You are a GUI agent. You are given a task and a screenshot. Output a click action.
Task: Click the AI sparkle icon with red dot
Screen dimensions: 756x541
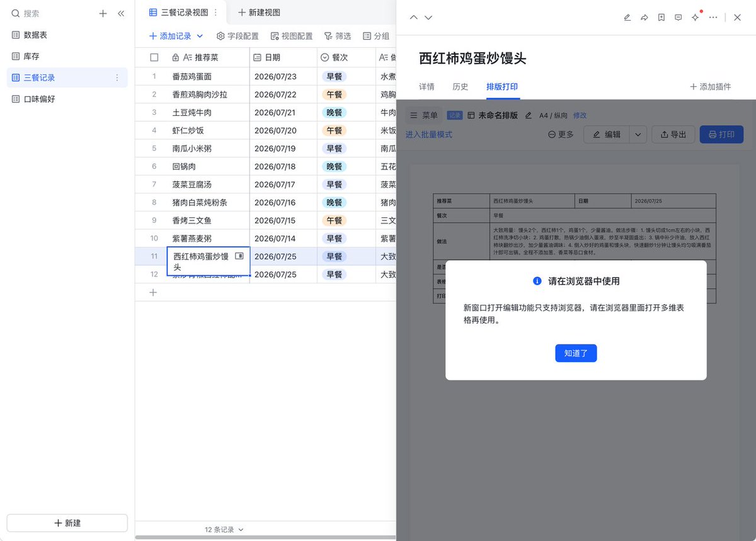(x=696, y=17)
